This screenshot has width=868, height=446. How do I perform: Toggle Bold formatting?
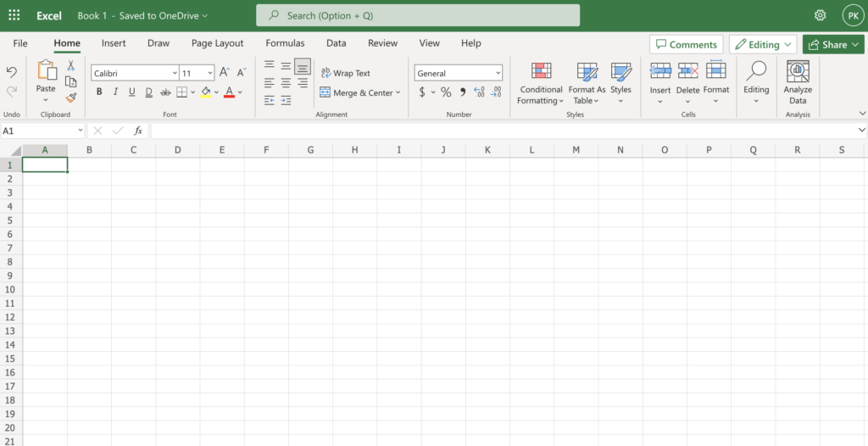point(99,92)
